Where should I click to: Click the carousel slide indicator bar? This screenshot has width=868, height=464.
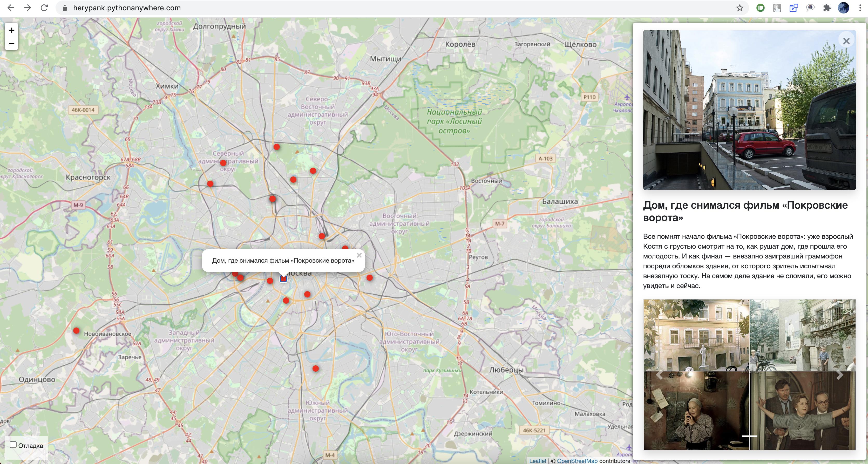(x=749, y=436)
